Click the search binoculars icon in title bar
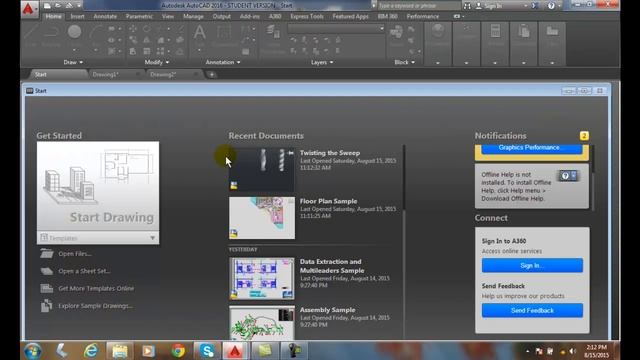 pos(467,6)
